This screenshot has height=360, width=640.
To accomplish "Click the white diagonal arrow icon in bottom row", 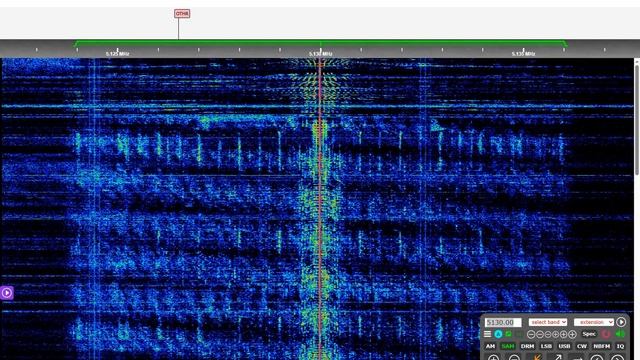I will tap(558, 357).
